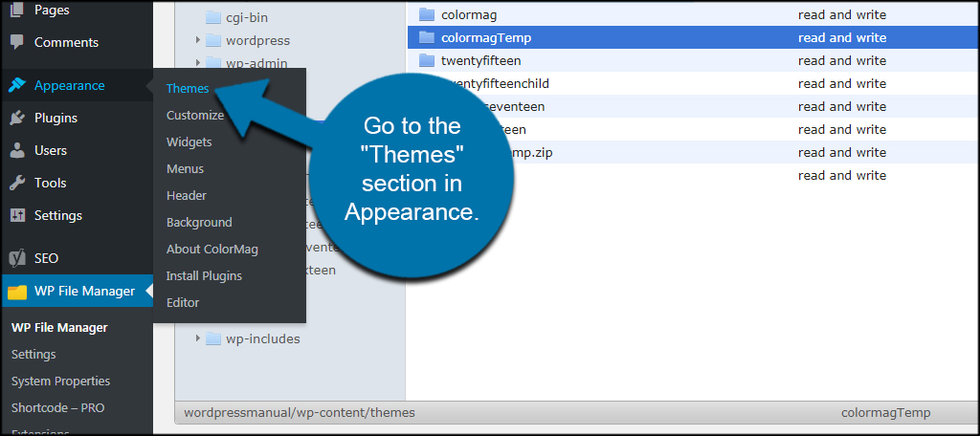Click the colormag folder icon in list
980x436 pixels.
426,14
